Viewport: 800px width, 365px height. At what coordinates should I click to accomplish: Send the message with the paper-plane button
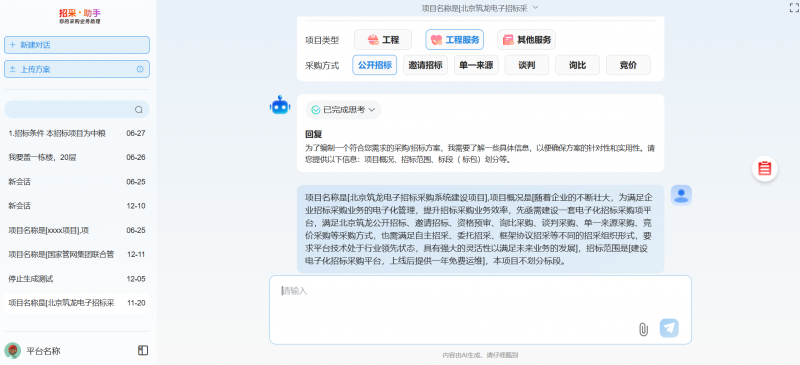[669, 328]
